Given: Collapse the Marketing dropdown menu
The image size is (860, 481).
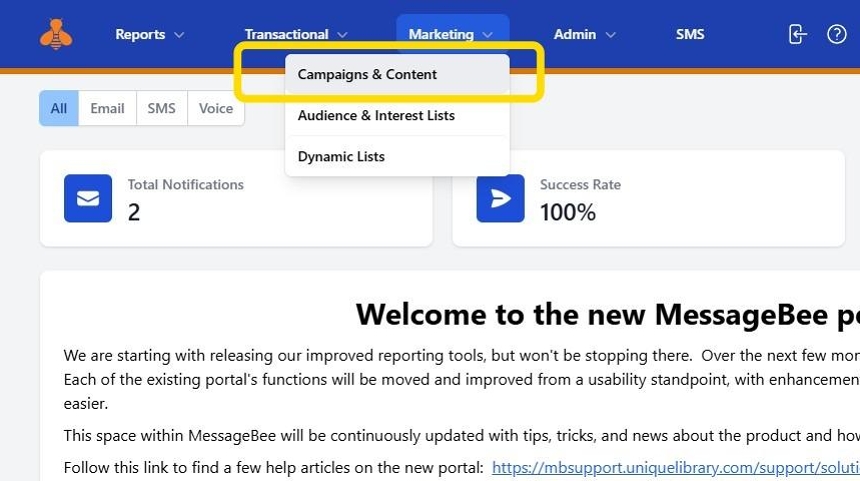Looking at the screenshot, I should click(452, 34).
